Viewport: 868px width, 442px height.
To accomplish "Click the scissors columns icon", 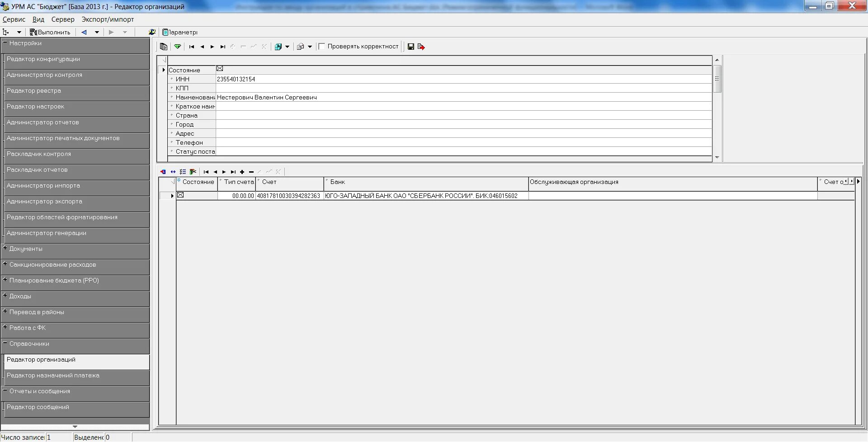I will [x=193, y=172].
